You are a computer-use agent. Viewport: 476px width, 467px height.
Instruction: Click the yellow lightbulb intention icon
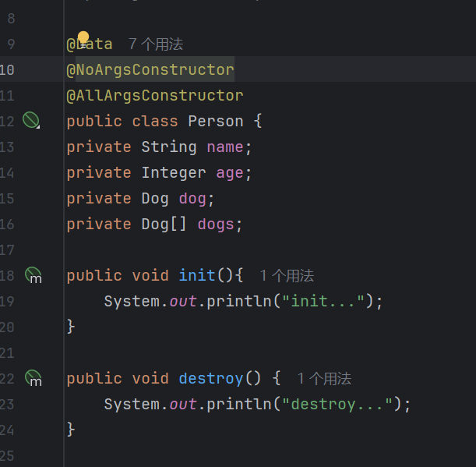(83, 38)
